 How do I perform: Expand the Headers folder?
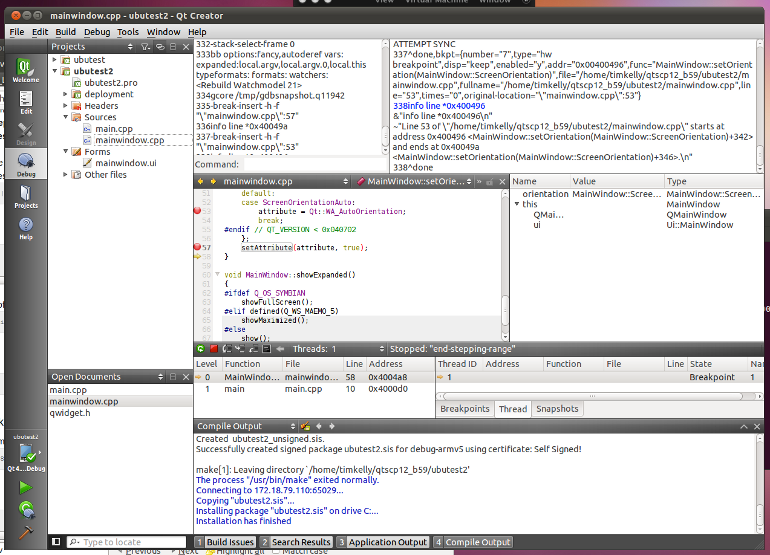[65, 106]
